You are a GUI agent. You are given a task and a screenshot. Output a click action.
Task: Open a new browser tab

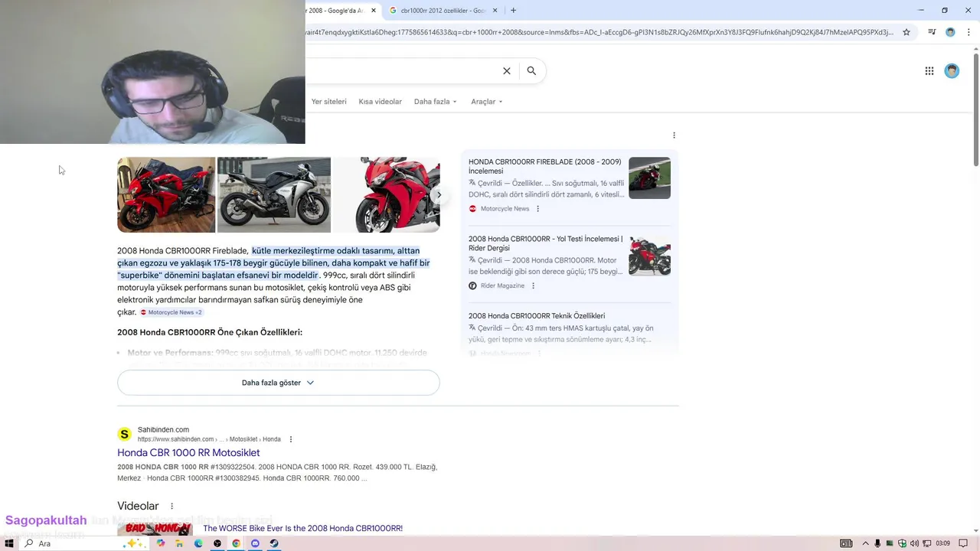click(513, 10)
